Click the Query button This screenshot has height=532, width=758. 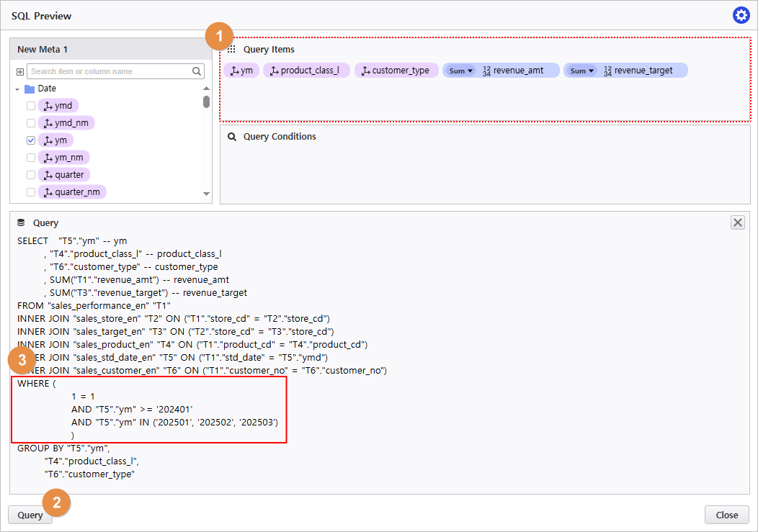pos(30,515)
